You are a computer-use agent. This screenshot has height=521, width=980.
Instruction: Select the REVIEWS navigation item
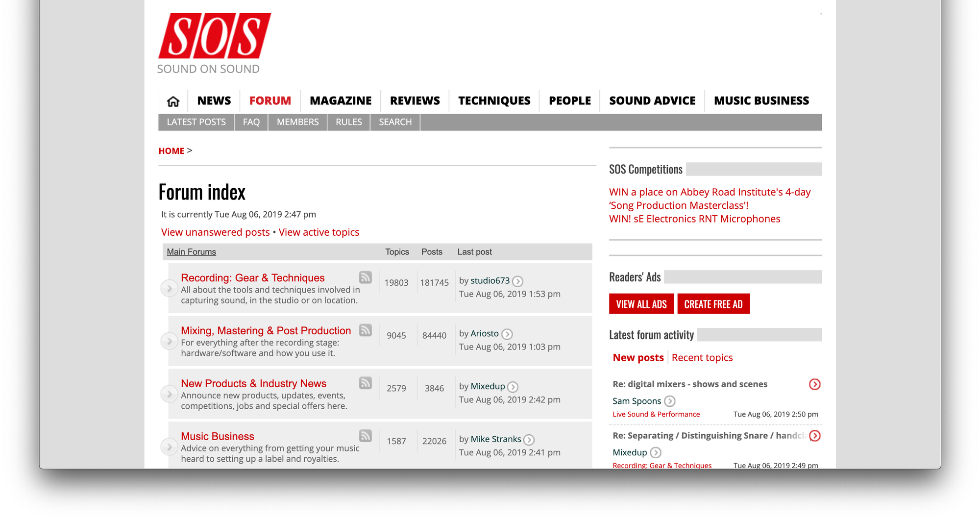point(415,101)
